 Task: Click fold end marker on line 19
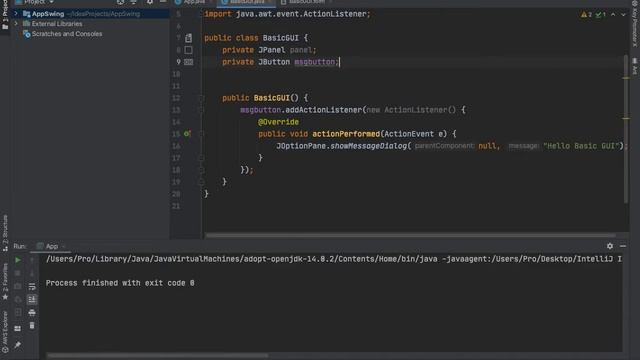[x=200, y=182]
